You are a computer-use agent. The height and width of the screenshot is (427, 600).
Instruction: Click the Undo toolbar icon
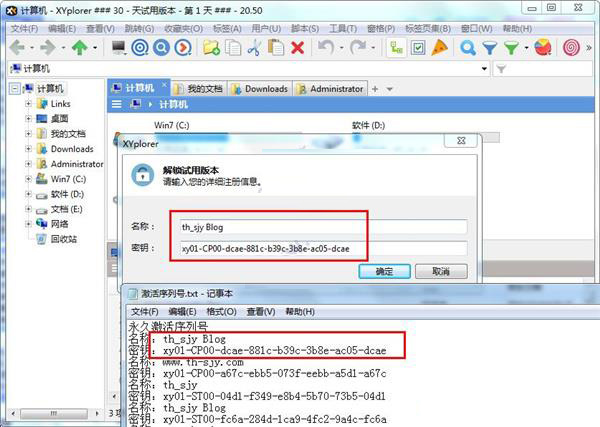(326, 47)
